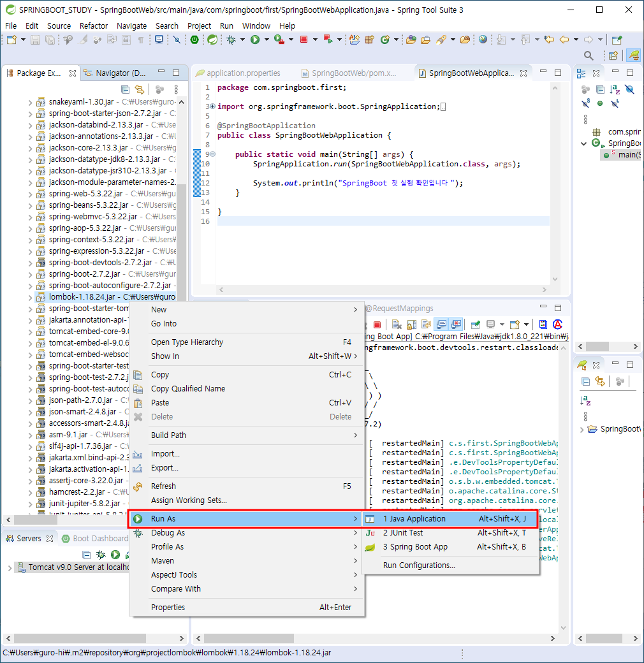Viewport: 644px width, 663px height.
Task: Choose 3 Spring Boot App from submenu
Action: pos(450,547)
